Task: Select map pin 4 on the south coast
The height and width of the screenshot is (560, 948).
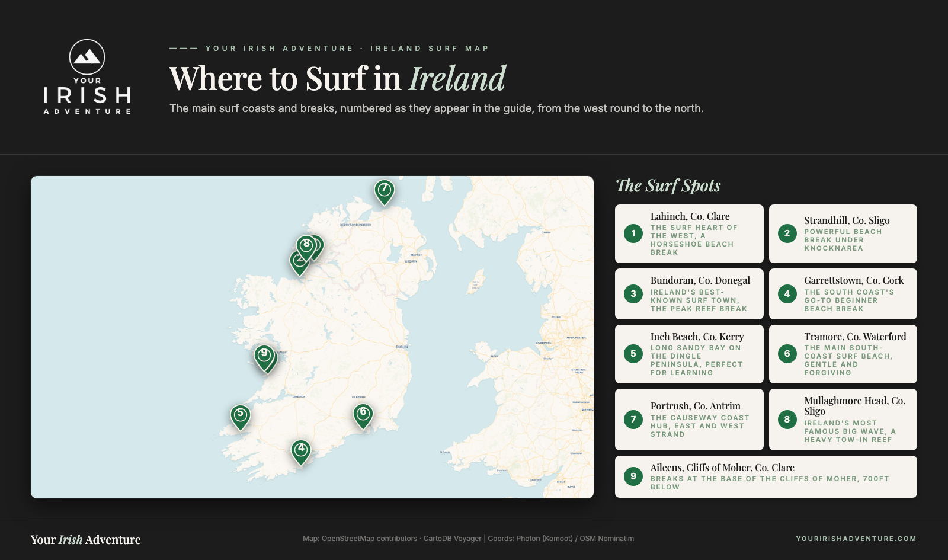Action: (301, 452)
